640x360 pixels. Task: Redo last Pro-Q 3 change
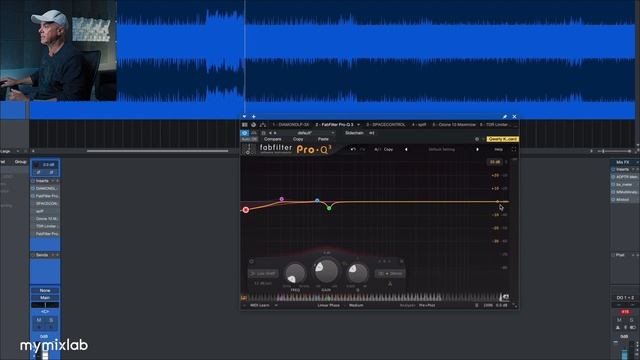363,149
